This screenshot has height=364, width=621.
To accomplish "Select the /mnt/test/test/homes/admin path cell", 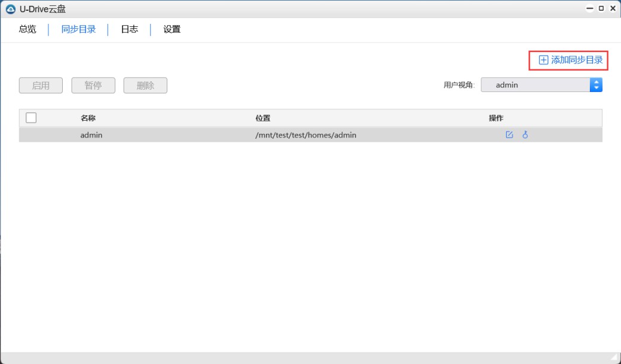I will click(x=305, y=135).
